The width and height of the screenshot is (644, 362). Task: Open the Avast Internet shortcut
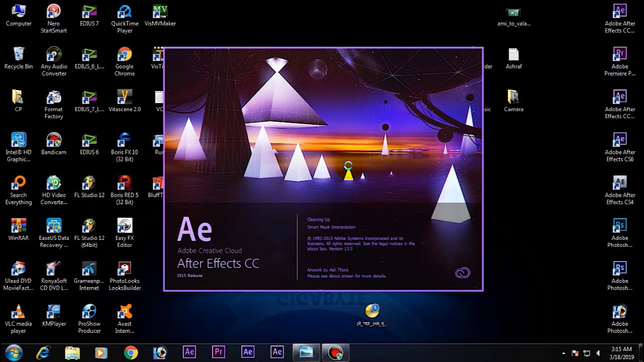pos(125,319)
